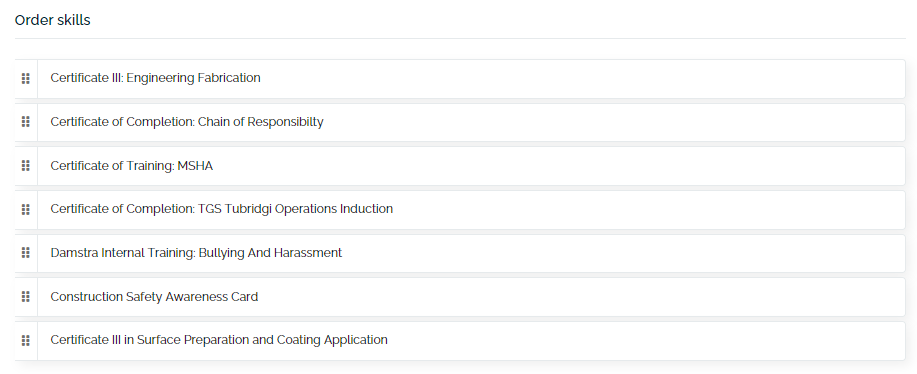The image size is (917, 374).
Task: Select Damstra Internal Training: Bullying And Harassment
Action: pos(196,253)
